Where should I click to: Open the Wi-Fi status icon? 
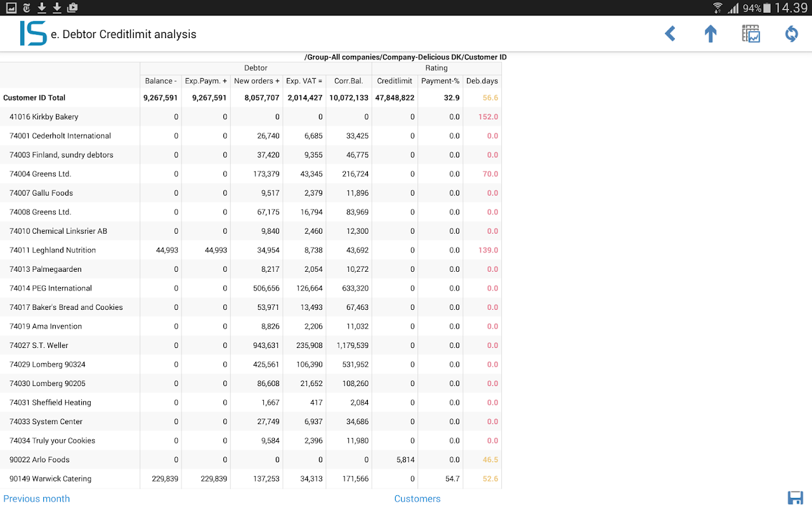point(717,8)
